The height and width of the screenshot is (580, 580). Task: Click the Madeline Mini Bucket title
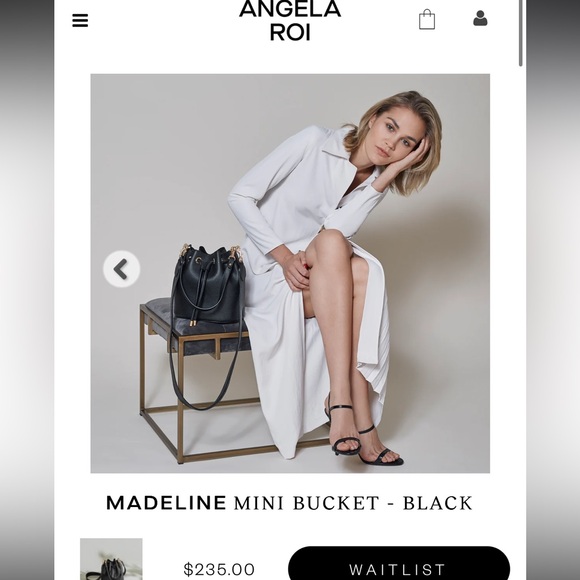point(289,503)
